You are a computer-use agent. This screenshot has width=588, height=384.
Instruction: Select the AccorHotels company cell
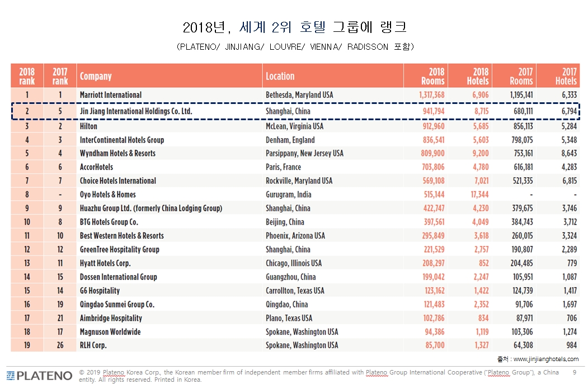point(96,167)
